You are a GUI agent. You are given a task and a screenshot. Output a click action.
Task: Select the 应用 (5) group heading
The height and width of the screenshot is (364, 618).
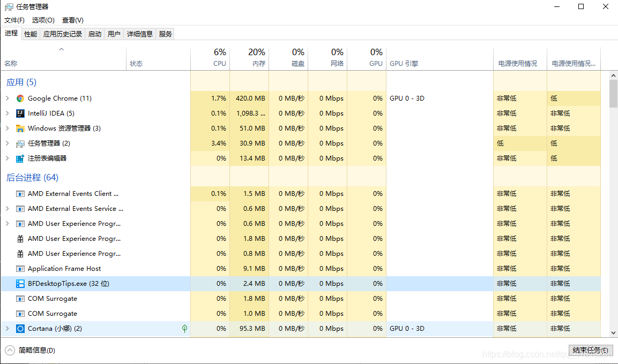(x=21, y=82)
